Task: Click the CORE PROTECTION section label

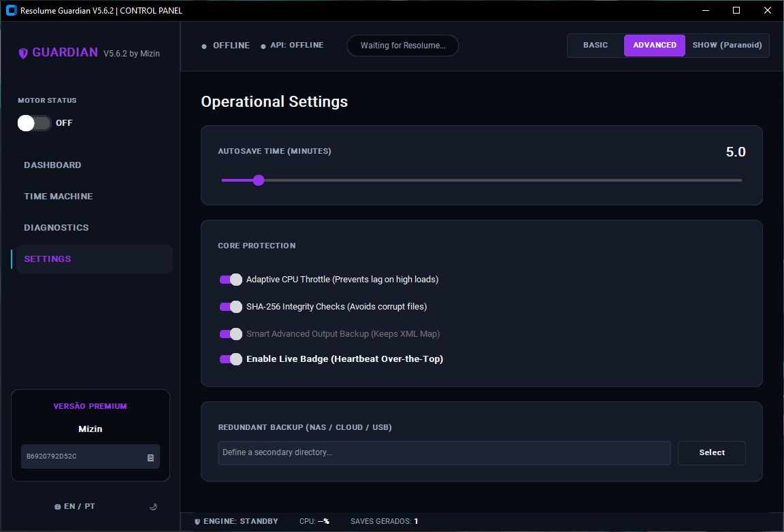Action: click(257, 246)
